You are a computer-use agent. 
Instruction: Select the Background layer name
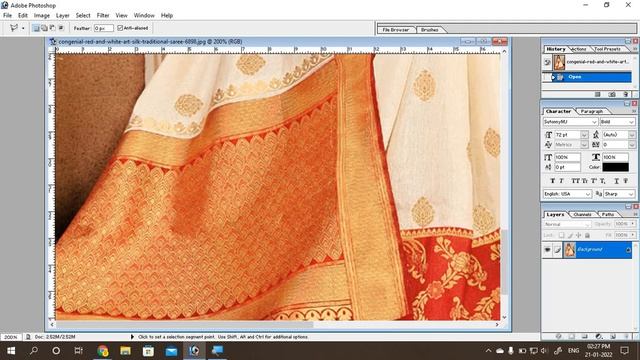click(x=590, y=249)
